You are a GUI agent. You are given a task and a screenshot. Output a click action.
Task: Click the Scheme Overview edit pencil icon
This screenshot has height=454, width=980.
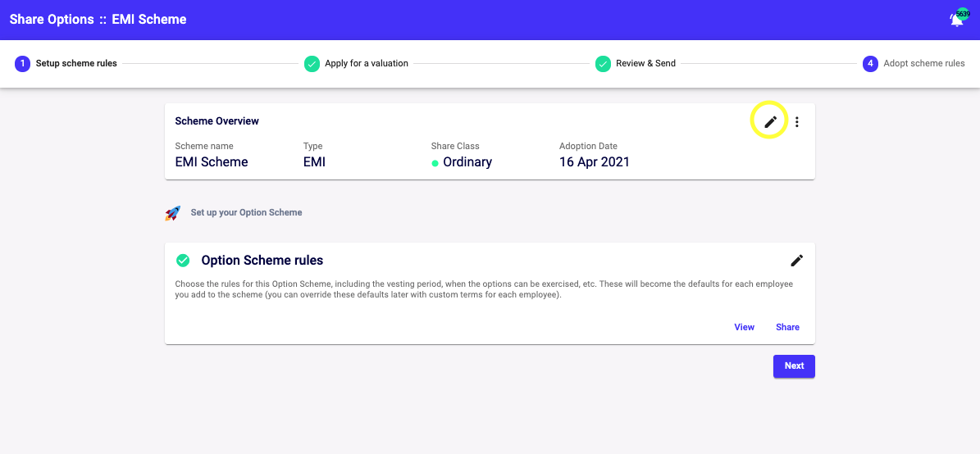pyautogui.click(x=771, y=122)
